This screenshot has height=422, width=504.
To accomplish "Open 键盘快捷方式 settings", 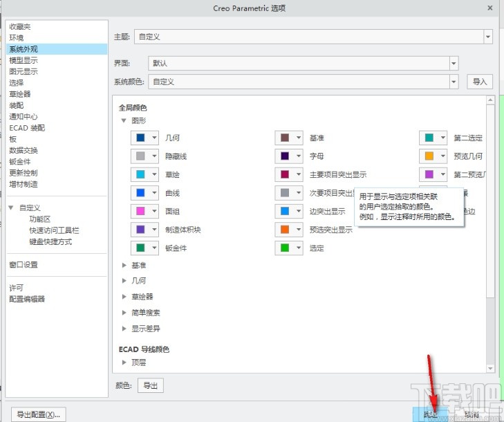I will (50, 241).
